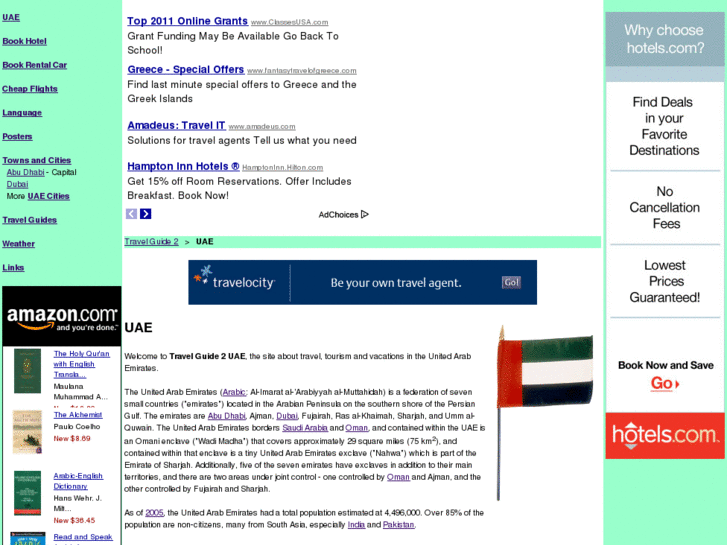Image resolution: width=727 pixels, height=545 pixels.
Task: Open Read and Speak book title link
Action: click(83, 537)
